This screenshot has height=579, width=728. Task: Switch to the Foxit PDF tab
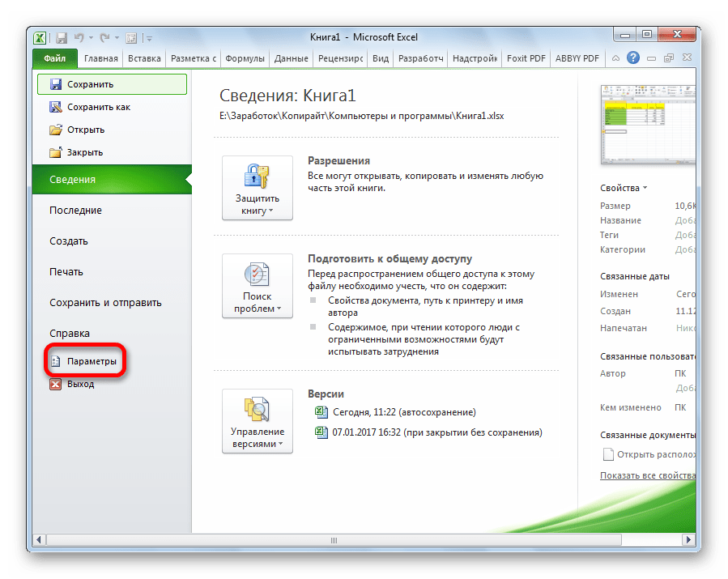[526, 58]
